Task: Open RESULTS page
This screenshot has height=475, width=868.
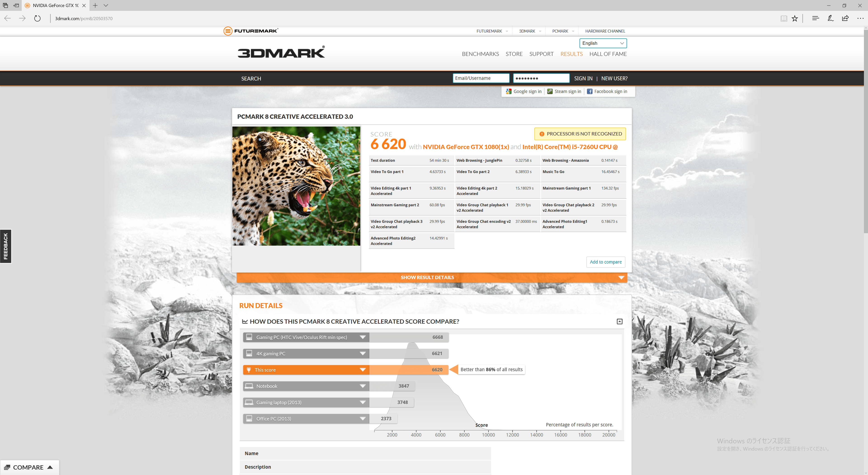Action: [571, 54]
